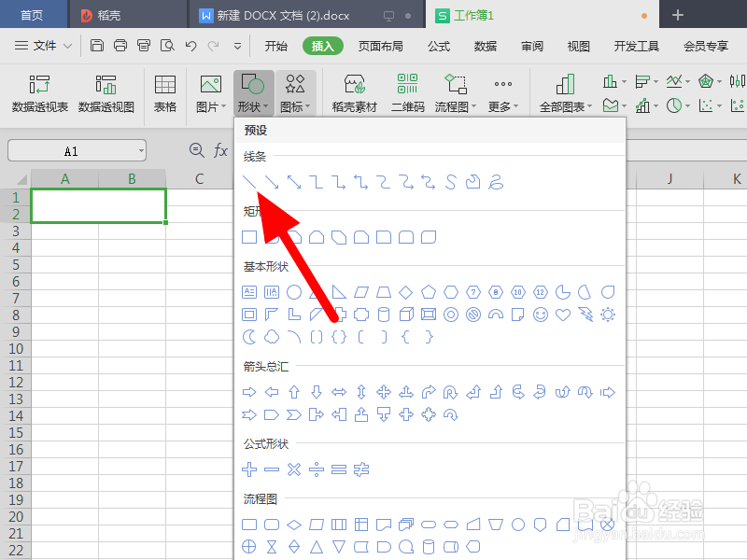This screenshot has width=747, height=560.
Task: Switch to the 开始 ribbon tab
Action: point(276,46)
